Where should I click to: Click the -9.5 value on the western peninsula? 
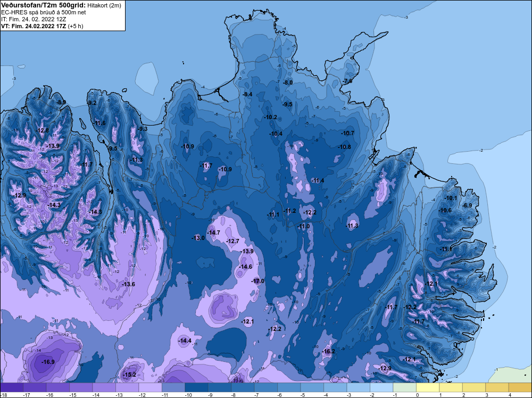pyautogui.click(x=112, y=148)
